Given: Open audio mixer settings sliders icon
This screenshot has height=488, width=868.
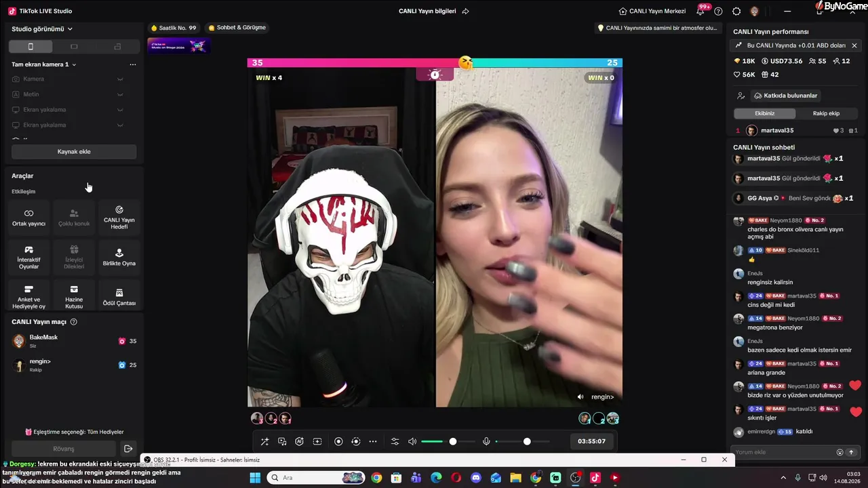Looking at the screenshot, I should 395,442.
